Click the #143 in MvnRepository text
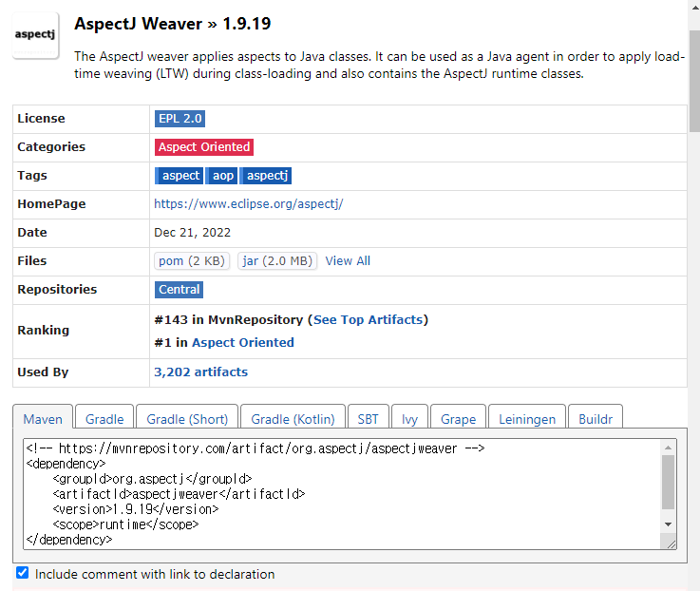Image resolution: width=700 pixels, height=591 pixels. 229,320
